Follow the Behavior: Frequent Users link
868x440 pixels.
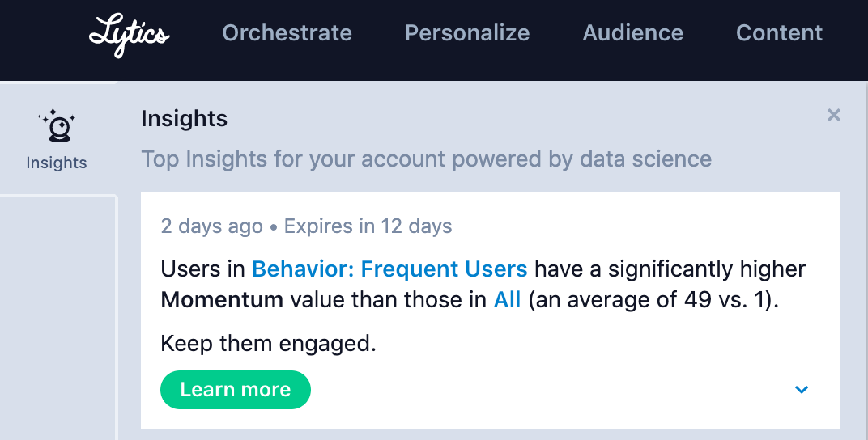click(x=389, y=269)
